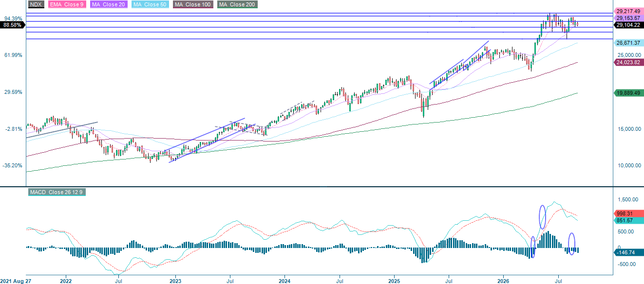
Task: Click the NDX symbol label
Action: 36,4
